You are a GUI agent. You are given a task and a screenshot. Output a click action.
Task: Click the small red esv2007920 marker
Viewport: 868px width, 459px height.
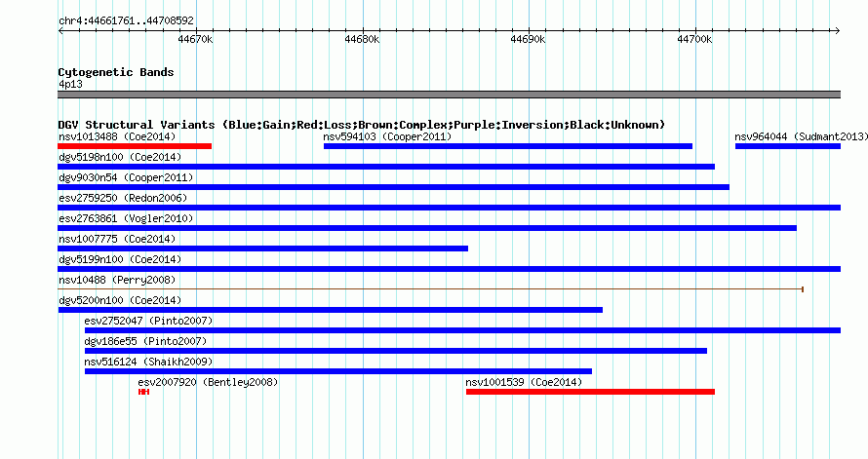144,392
